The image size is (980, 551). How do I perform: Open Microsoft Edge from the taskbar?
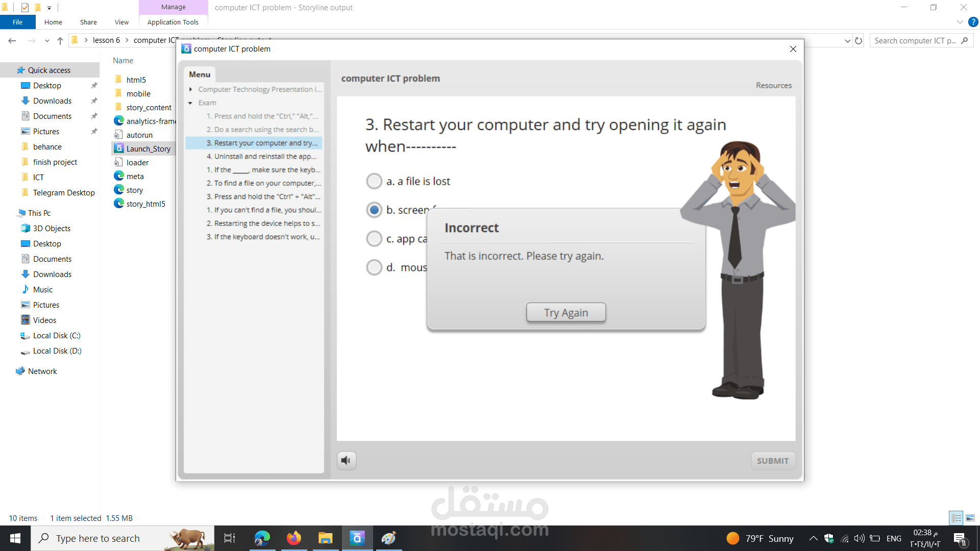click(x=262, y=538)
